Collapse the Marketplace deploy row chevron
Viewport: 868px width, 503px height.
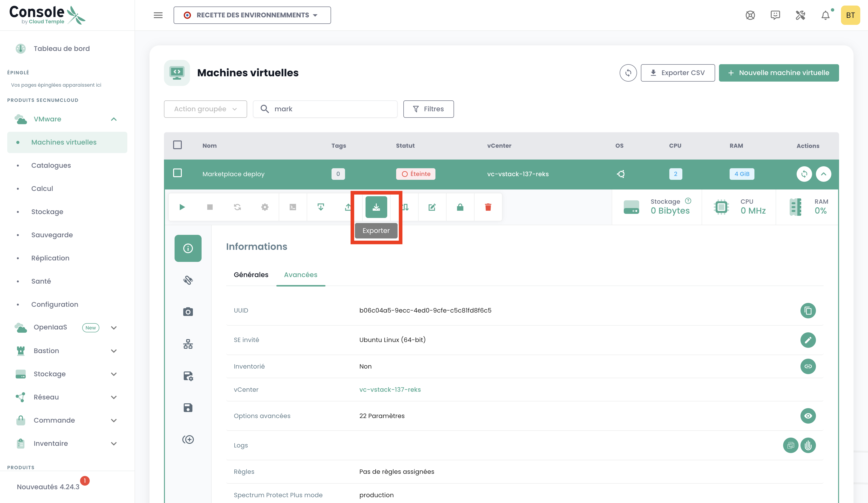click(823, 174)
